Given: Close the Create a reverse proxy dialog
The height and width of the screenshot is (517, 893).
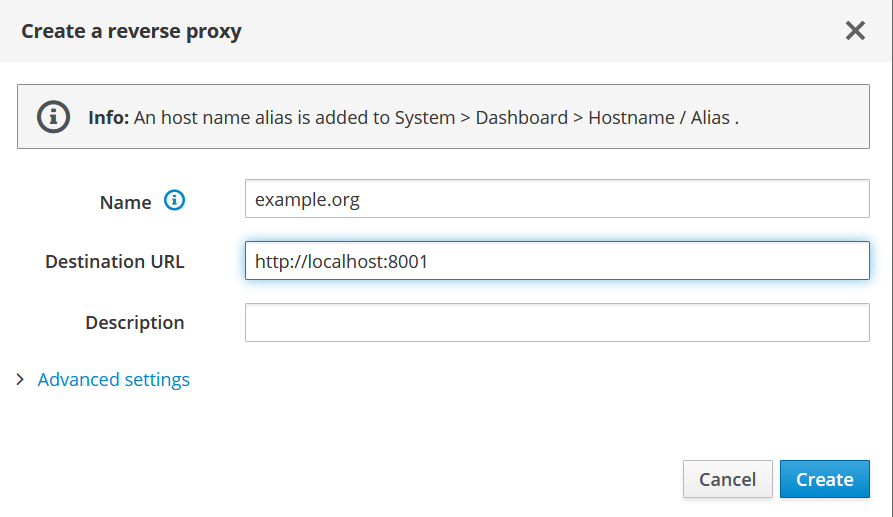Looking at the screenshot, I should click(x=855, y=31).
